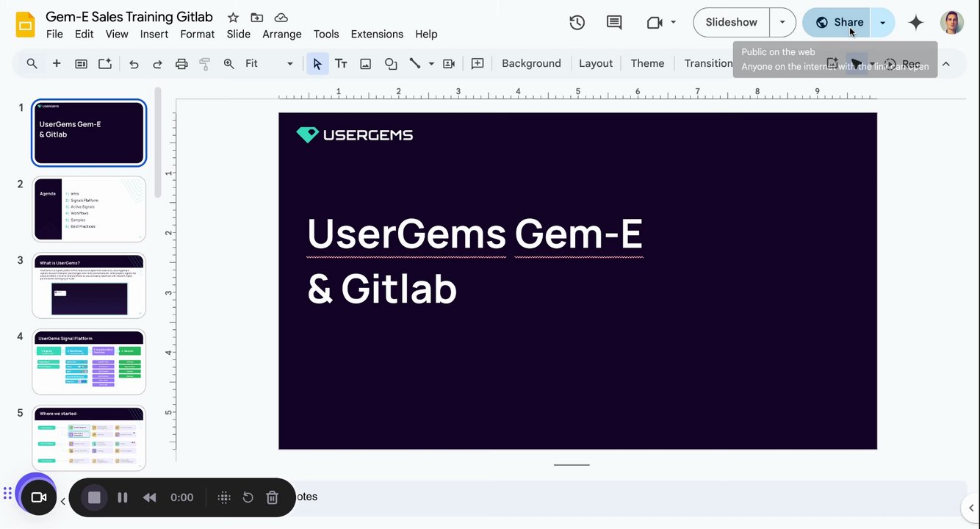980x529 pixels.
Task: Open the Edit menu
Action: (x=84, y=35)
